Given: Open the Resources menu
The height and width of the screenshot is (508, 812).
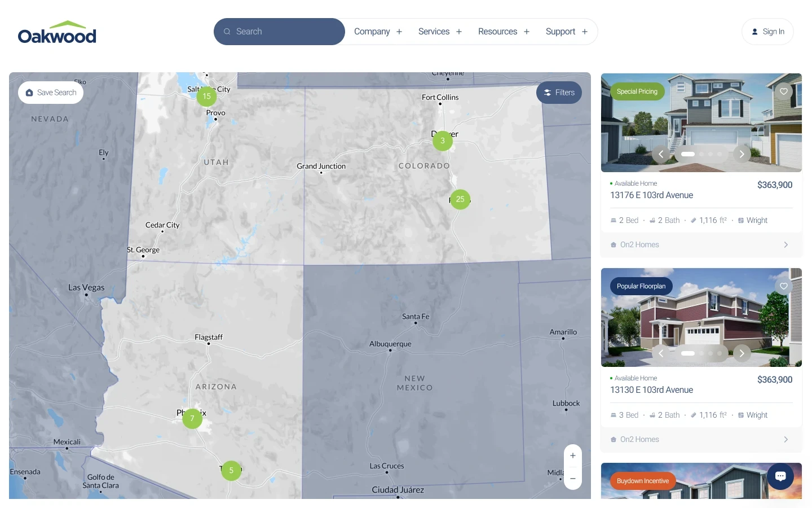Looking at the screenshot, I should tap(497, 32).
